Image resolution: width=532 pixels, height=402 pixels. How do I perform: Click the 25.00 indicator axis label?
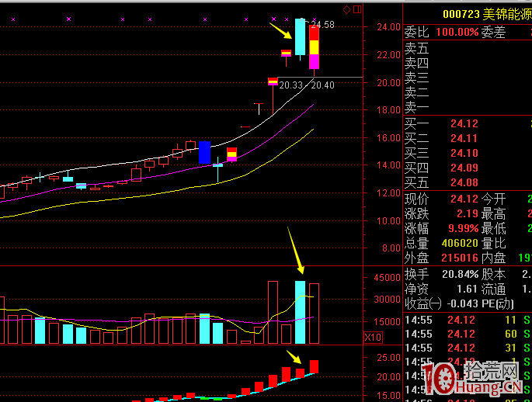(x=389, y=358)
